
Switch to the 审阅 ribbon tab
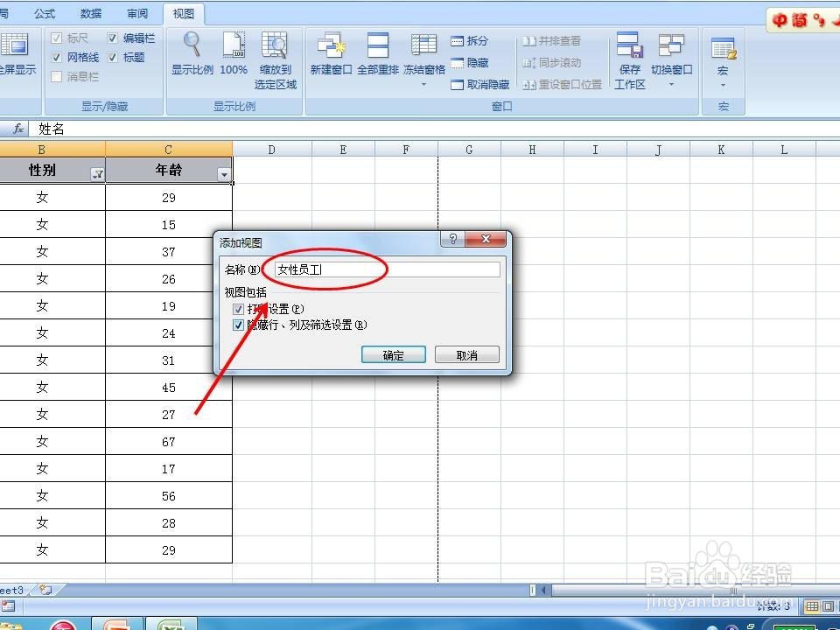pos(137,13)
